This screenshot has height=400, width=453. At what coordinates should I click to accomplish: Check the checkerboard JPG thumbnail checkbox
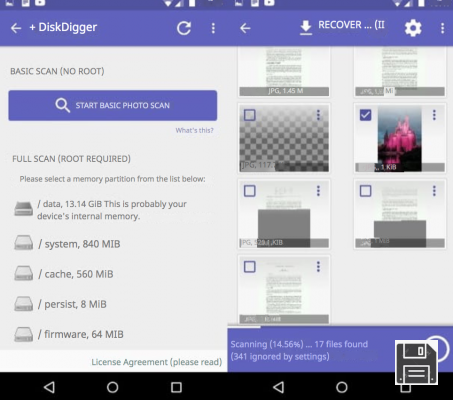(250, 115)
